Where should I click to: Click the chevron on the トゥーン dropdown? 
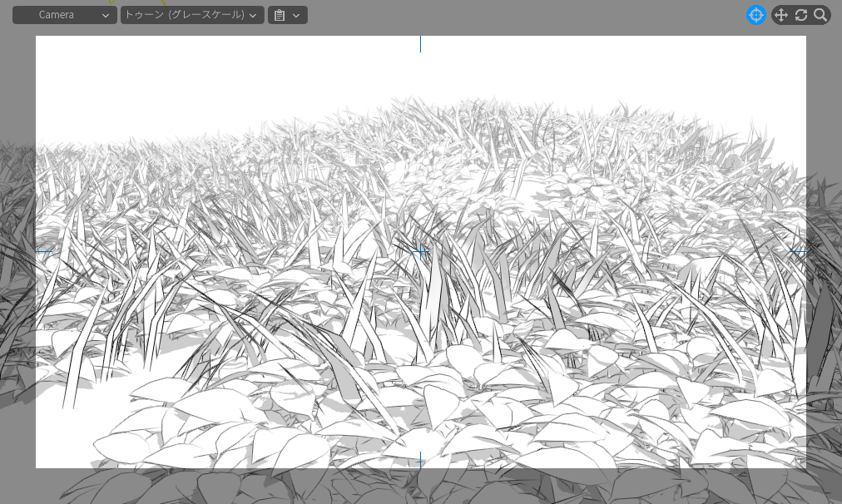click(253, 15)
